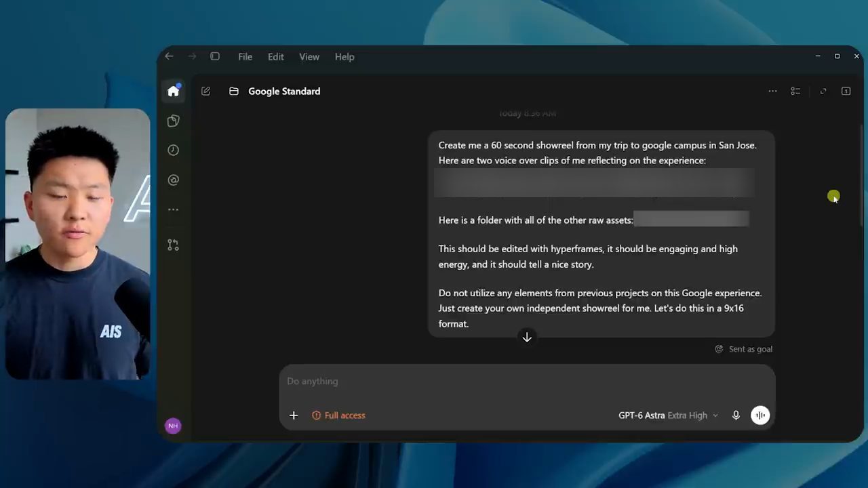Open the Edit menu
The width and height of the screenshot is (868, 488).
point(275,57)
